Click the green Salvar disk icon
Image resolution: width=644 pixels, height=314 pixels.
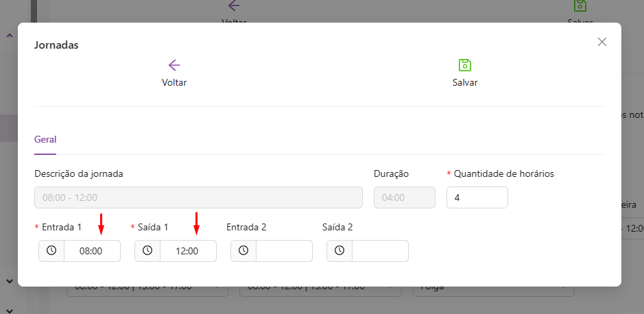point(464,65)
